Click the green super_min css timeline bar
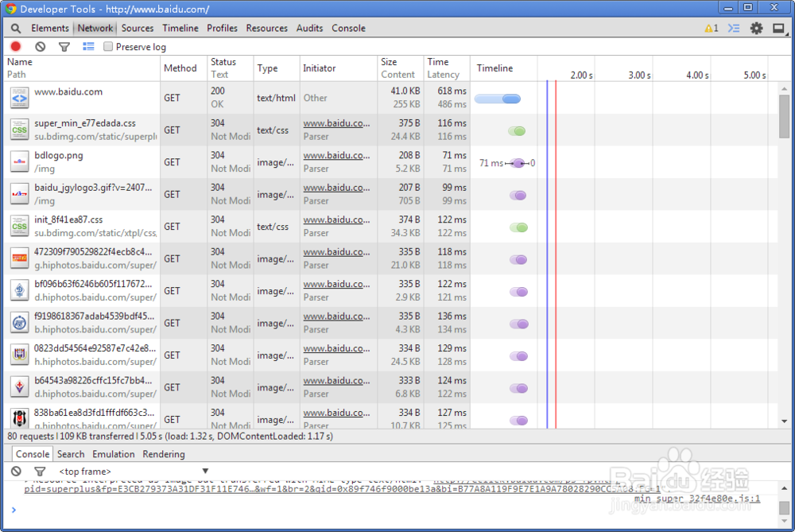 (517, 131)
